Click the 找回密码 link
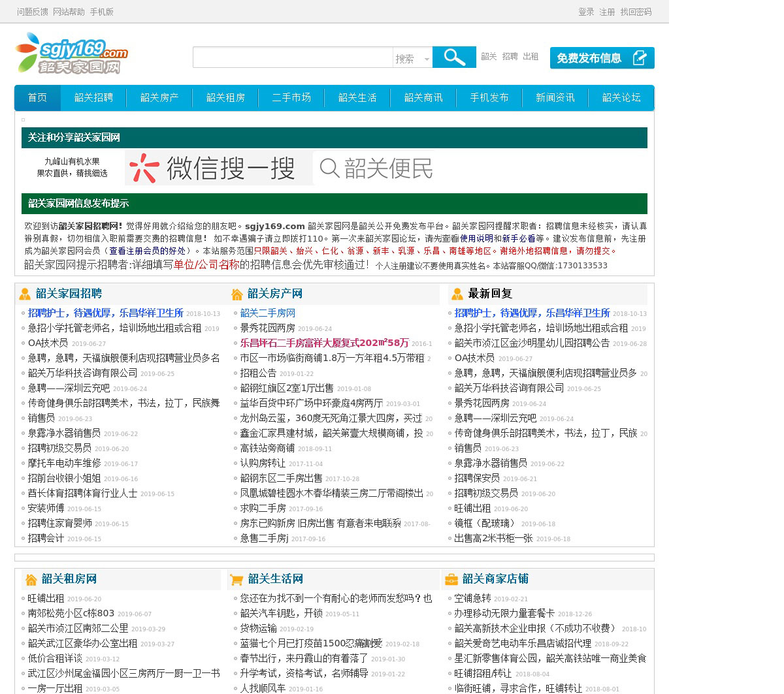The height and width of the screenshot is (694, 784). 636,12
